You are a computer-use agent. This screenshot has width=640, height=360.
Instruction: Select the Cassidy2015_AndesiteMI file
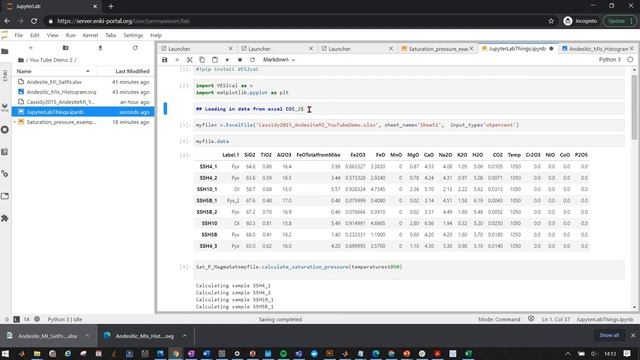(83, 102)
